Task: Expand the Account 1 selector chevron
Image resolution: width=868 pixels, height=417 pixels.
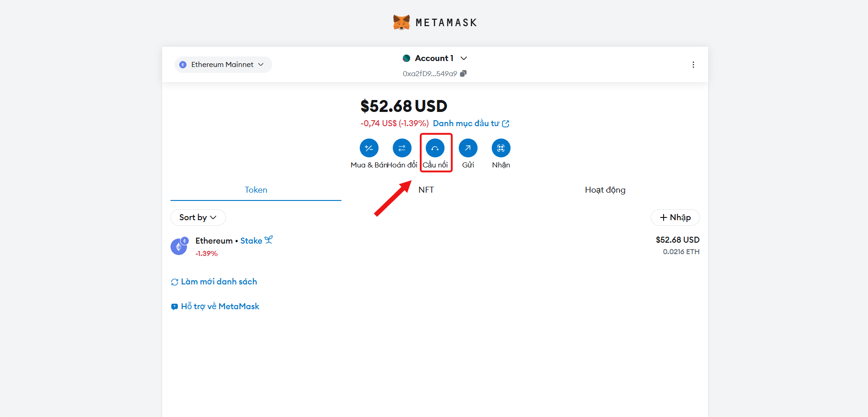Action: coord(464,58)
